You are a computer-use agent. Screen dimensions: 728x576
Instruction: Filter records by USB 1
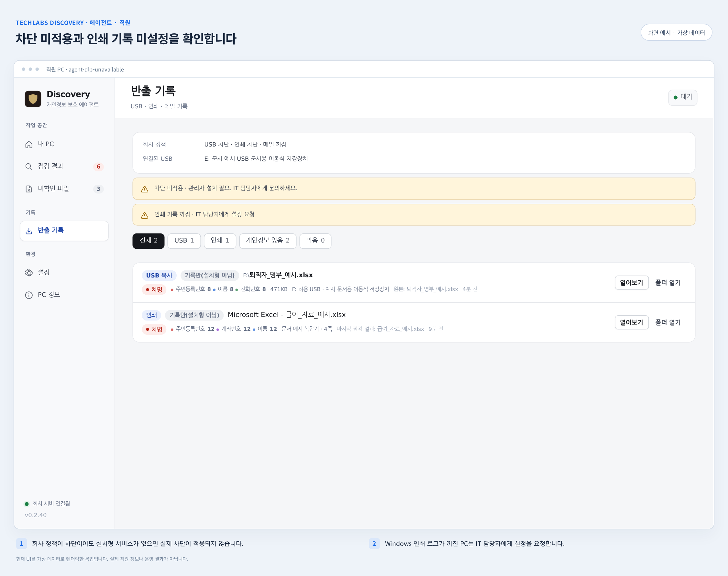184,241
